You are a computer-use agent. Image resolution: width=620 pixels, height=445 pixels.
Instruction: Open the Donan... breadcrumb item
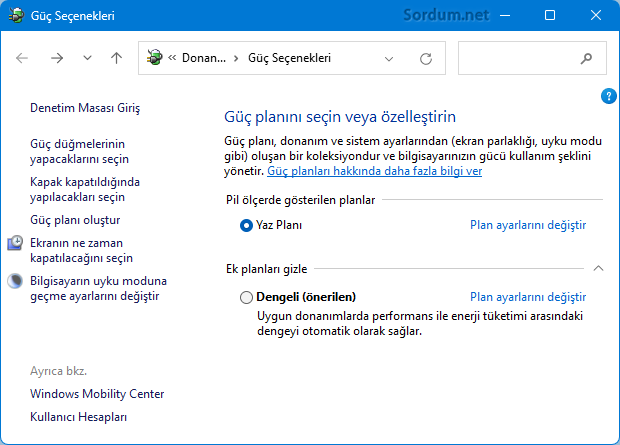[x=204, y=58]
